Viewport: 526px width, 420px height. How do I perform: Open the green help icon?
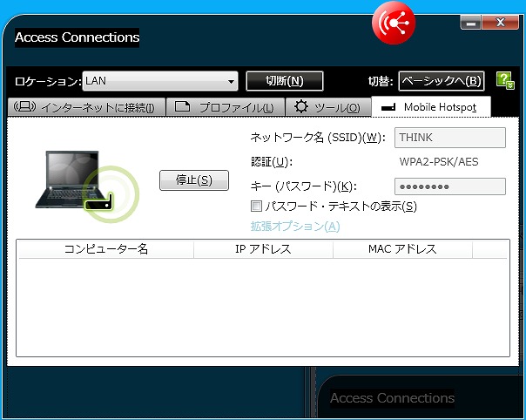pyautogui.click(x=505, y=80)
